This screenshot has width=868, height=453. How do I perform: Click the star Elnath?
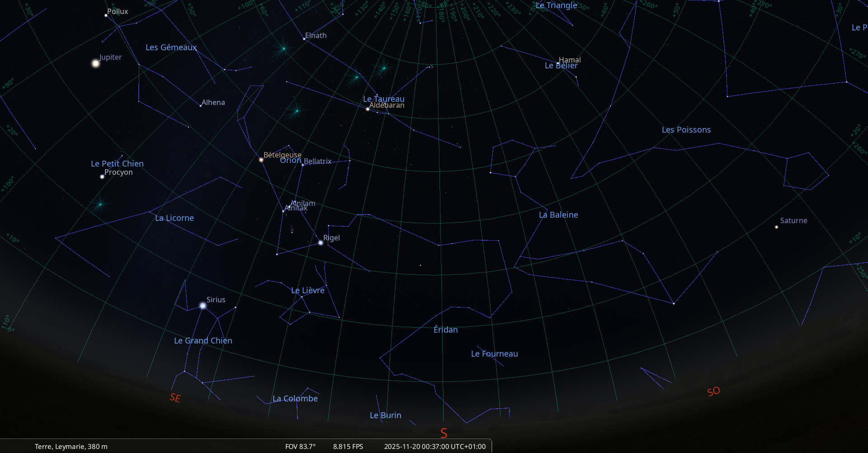point(304,39)
